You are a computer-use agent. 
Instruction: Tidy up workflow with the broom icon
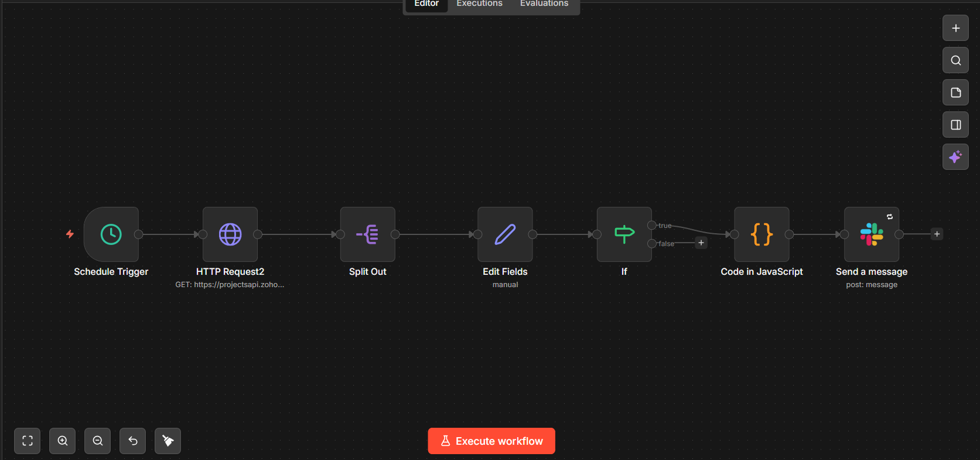click(168, 441)
